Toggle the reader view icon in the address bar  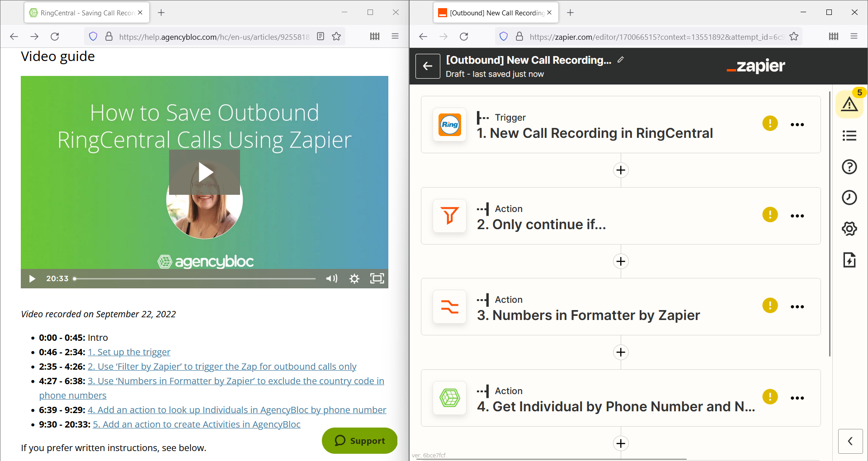point(321,36)
